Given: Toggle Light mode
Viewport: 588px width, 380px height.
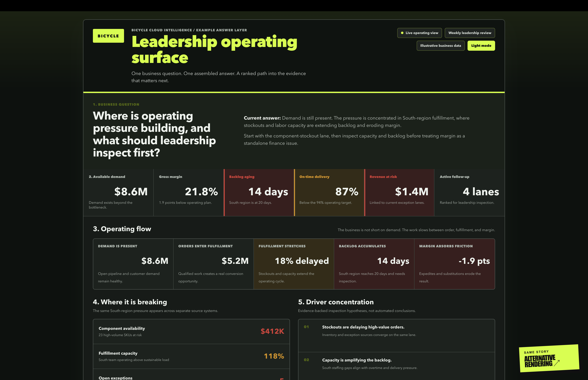Looking at the screenshot, I should tap(481, 46).
